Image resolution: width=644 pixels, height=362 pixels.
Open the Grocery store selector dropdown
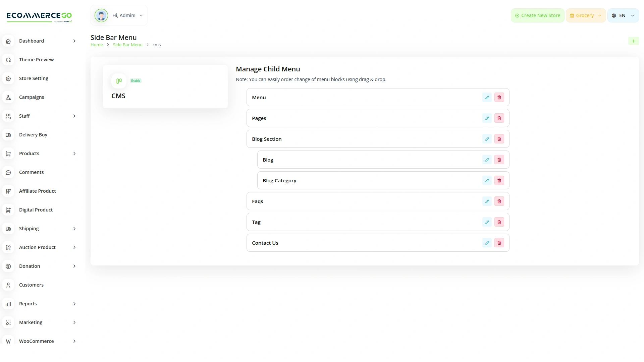coord(585,15)
